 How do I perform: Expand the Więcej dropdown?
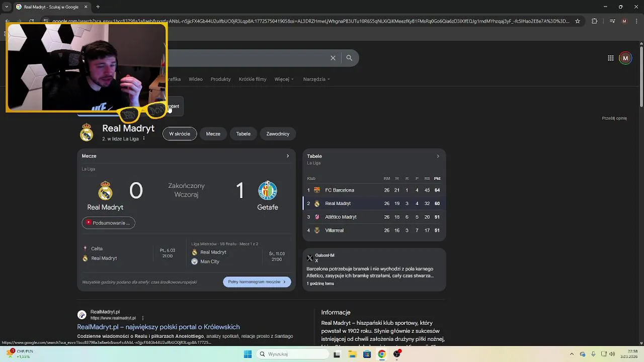tap(284, 79)
